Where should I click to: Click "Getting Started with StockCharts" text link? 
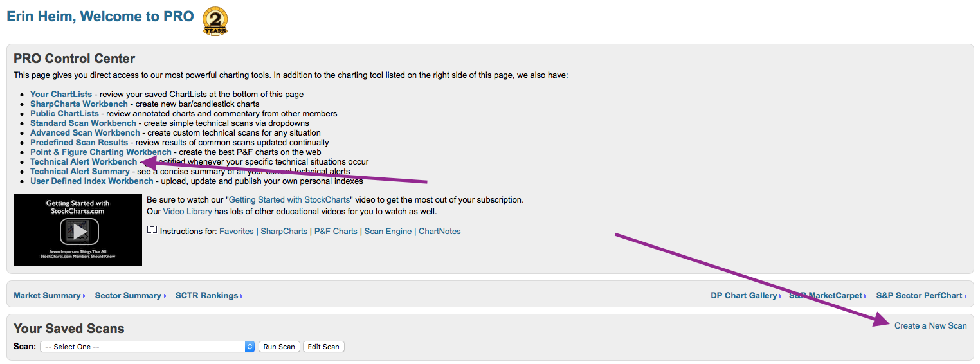pyautogui.click(x=289, y=200)
